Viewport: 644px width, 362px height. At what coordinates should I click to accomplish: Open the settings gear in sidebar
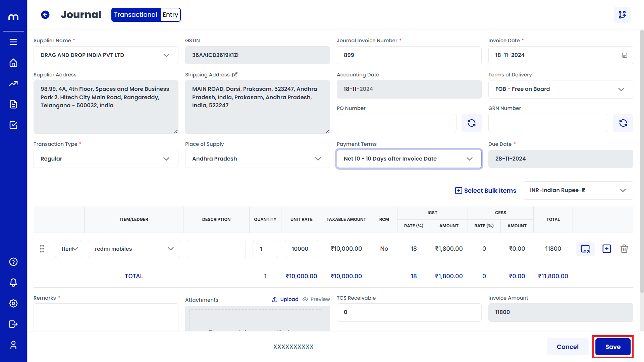(x=13, y=303)
